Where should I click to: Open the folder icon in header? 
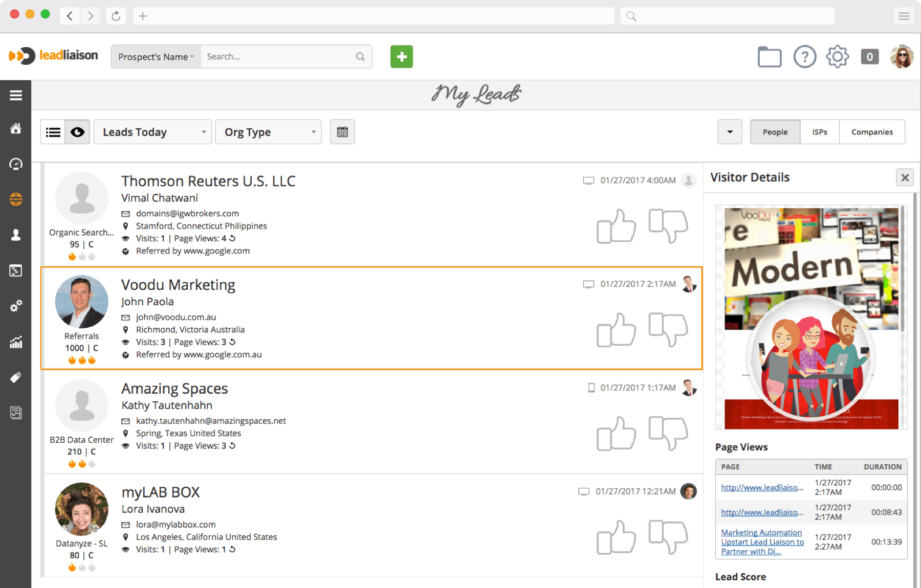[x=770, y=57]
